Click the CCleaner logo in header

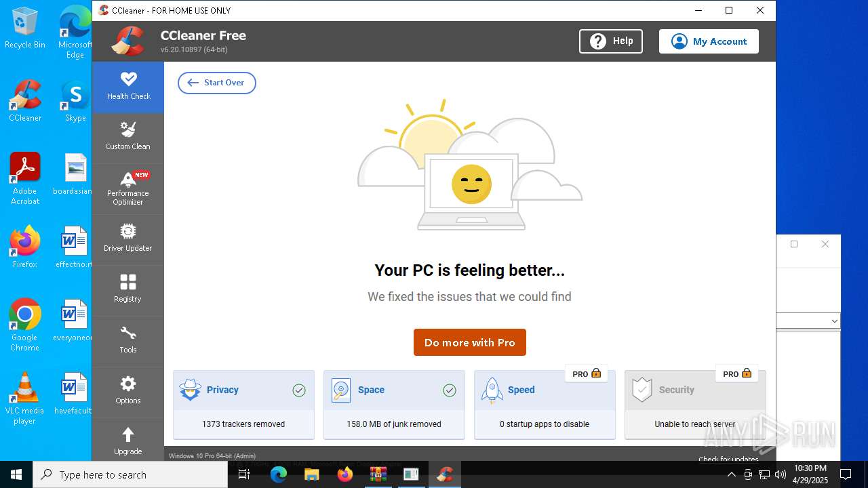(128, 41)
